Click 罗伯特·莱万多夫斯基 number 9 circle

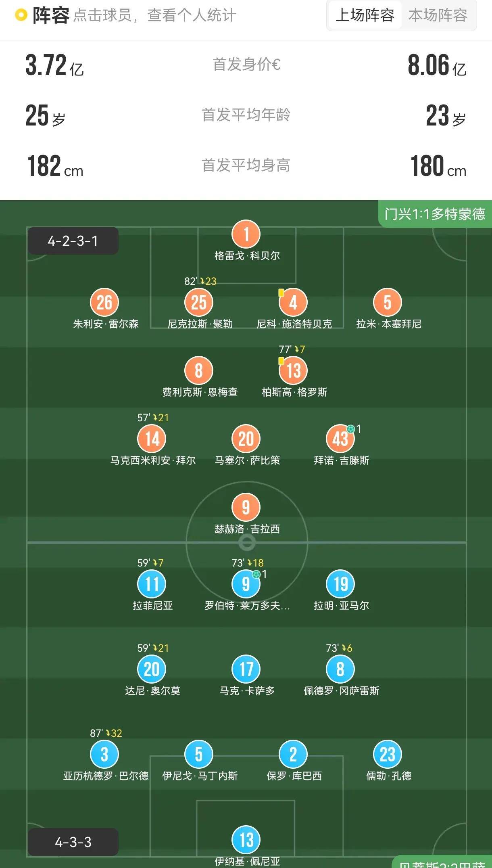point(246,584)
